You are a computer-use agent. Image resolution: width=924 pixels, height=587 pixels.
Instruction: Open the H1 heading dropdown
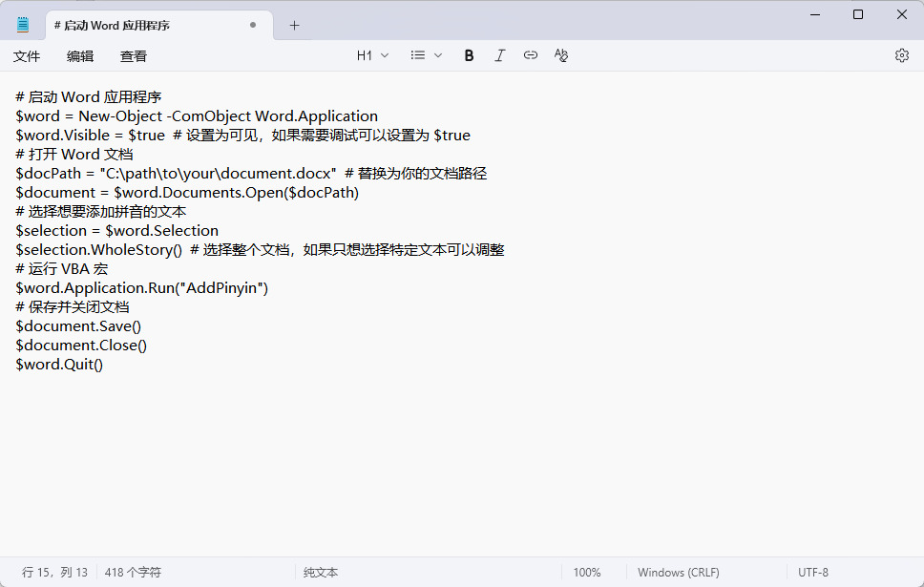click(372, 55)
